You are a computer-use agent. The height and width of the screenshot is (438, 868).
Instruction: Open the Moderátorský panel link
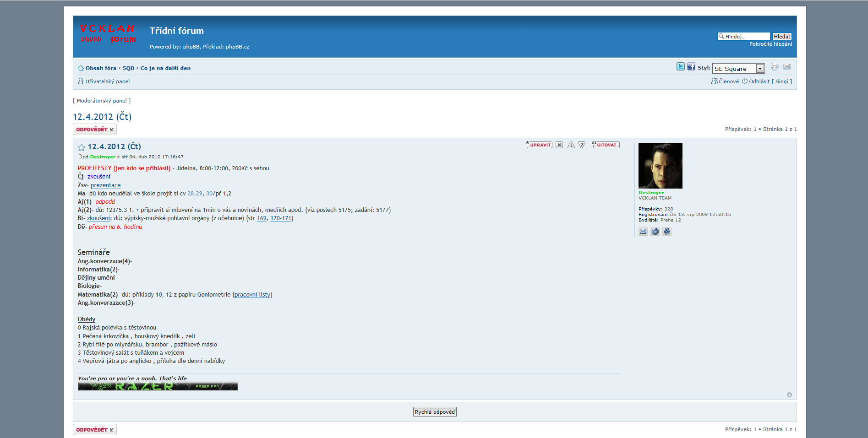(102, 101)
